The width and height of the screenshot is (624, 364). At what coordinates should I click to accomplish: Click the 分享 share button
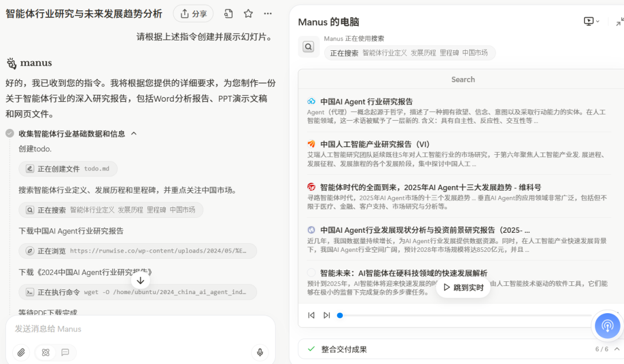click(193, 14)
